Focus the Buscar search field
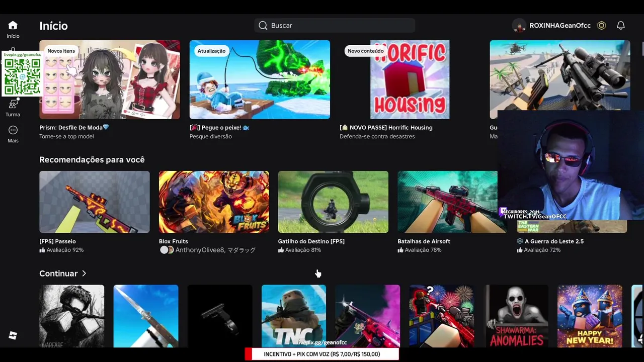The width and height of the screenshot is (644, 362). point(335,26)
